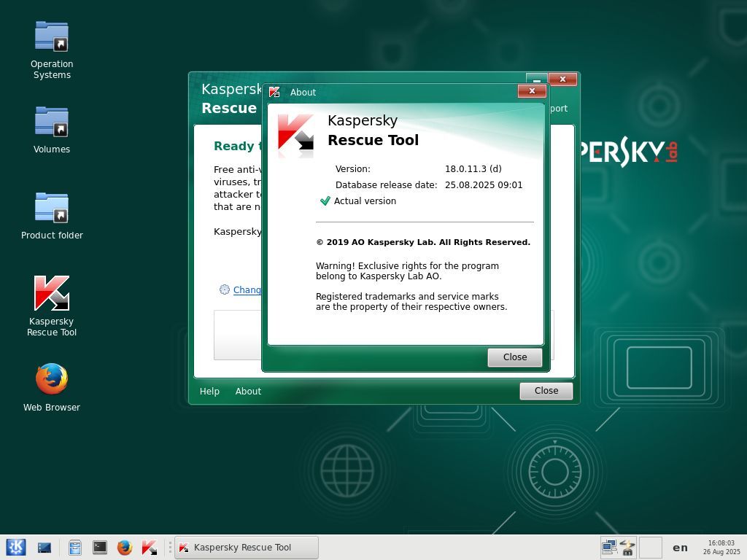This screenshot has width=747, height=560.
Task: Click the Change parameters link
Action: [247, 289]
